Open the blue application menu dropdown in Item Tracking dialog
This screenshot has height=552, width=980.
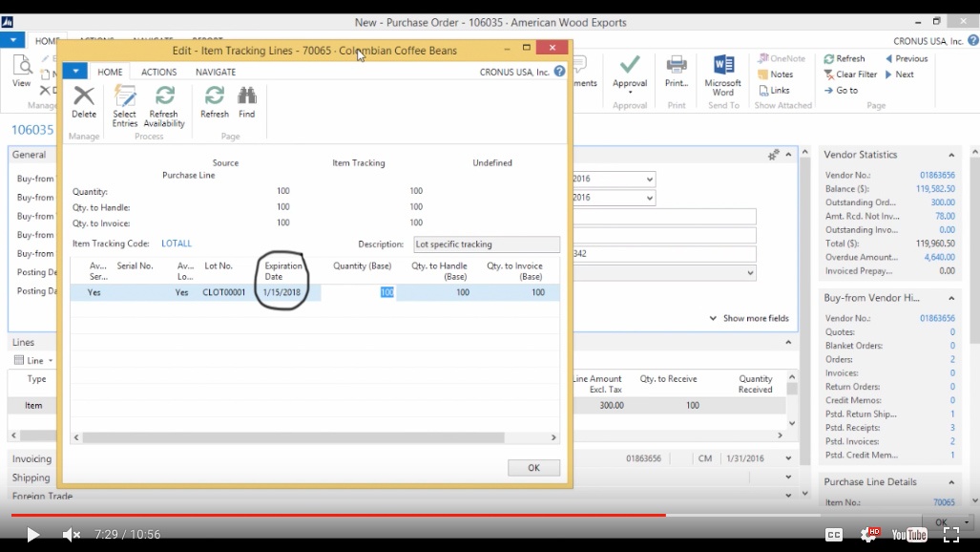(75, 72)
